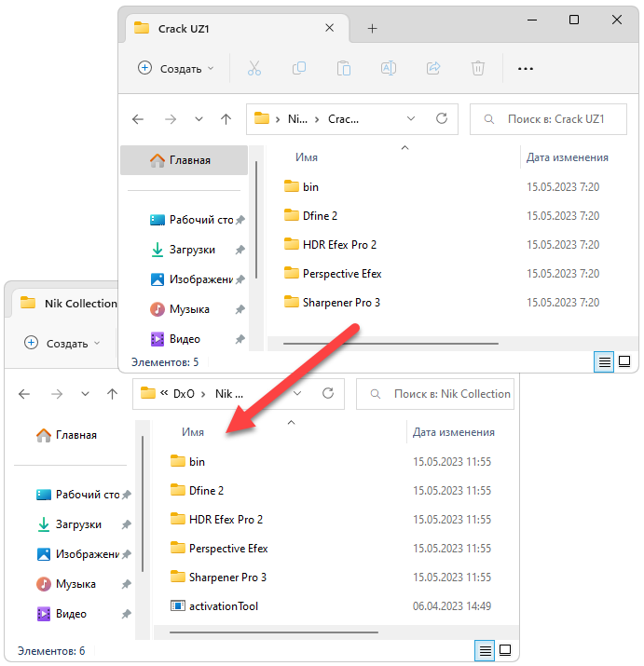Image resolution: width=644 pixels, height=666 pixels.
Task: Click the DxO breadcrumb in Nik Collection
Action: click(184, 394)
